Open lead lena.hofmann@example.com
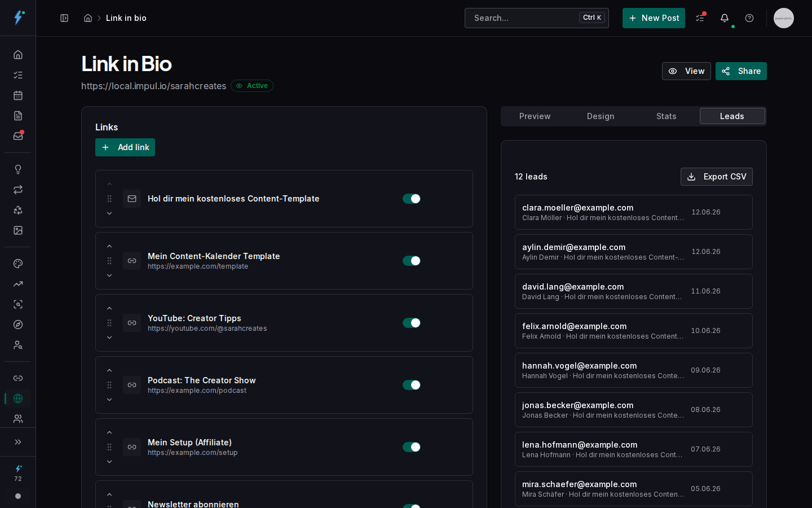 point(633,449)
